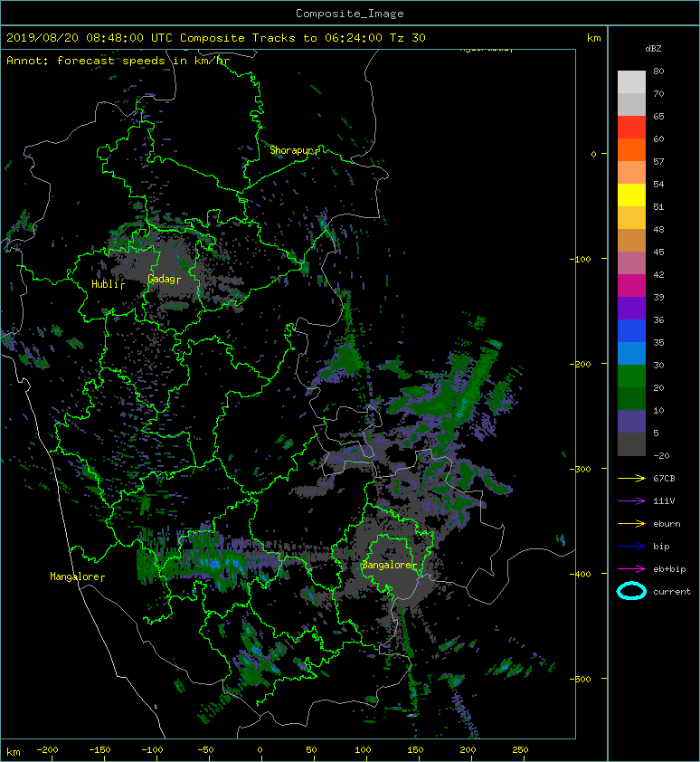
Task: Click the 67CB legend label
Action: coord(664,478)
